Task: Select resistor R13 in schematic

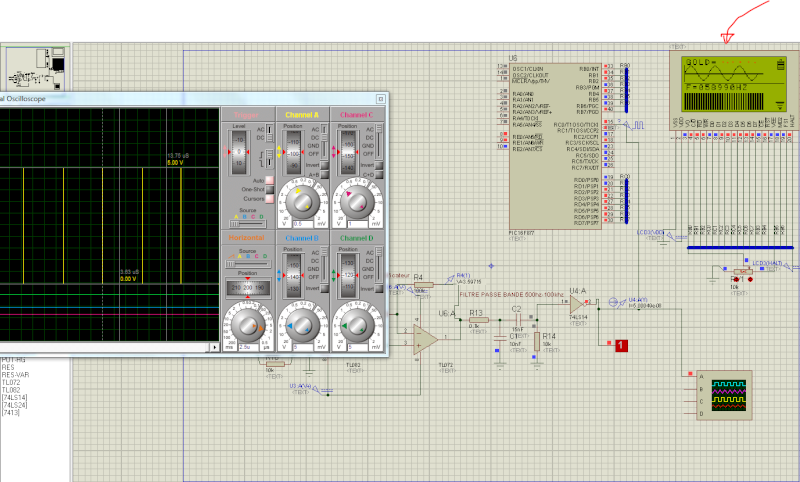Action: [x=478, y=320]
